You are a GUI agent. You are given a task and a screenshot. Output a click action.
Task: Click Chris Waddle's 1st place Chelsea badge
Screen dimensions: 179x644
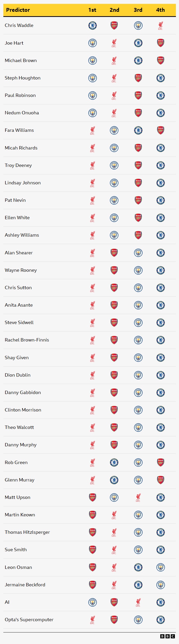[x=92, y=25]
